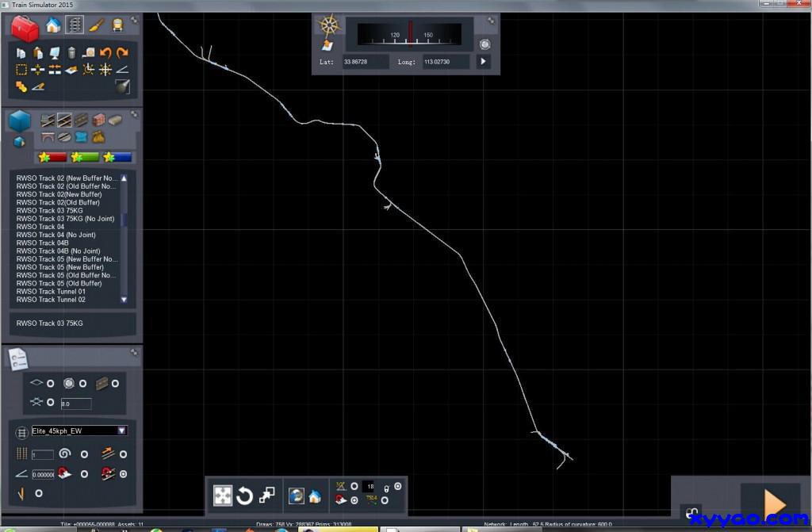Click the trash can delete icon
This screenshot has width=812, height=532.
(72, 52)
